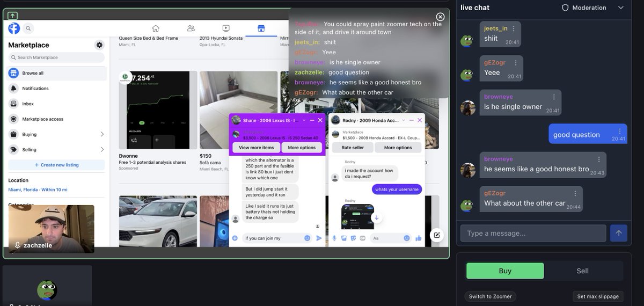The width and height of the screenshot is (644, 306).
Task: Click the new message compose icon
Action: 437,235
